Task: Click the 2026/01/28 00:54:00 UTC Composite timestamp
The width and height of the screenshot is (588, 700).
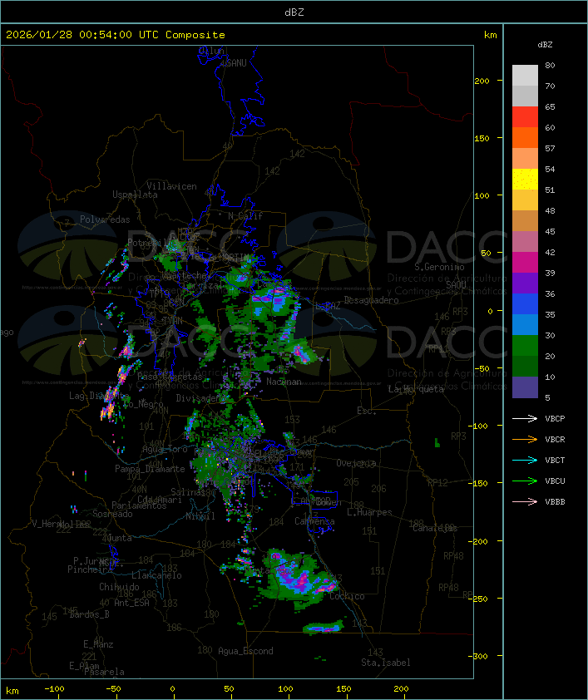Action: pos(116,35)
